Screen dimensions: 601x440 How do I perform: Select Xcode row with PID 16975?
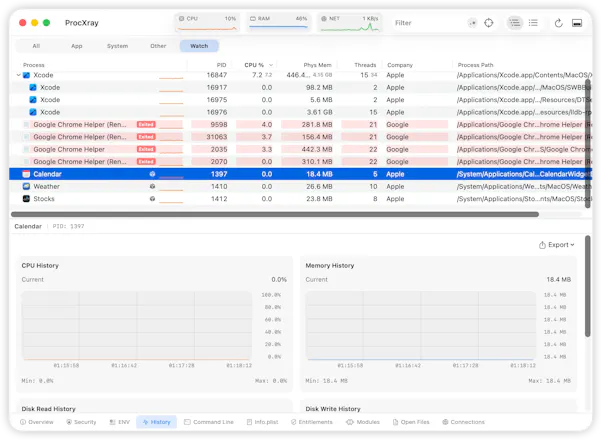click(300, 100)
